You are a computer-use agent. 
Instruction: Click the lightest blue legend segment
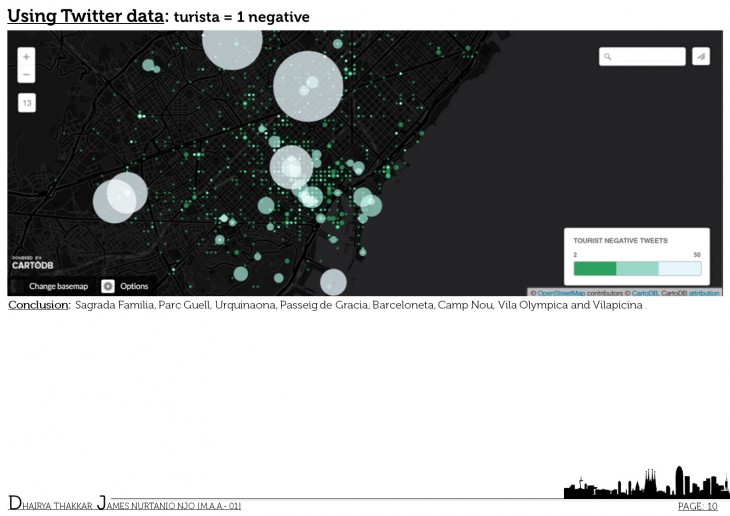pos(679,268)
